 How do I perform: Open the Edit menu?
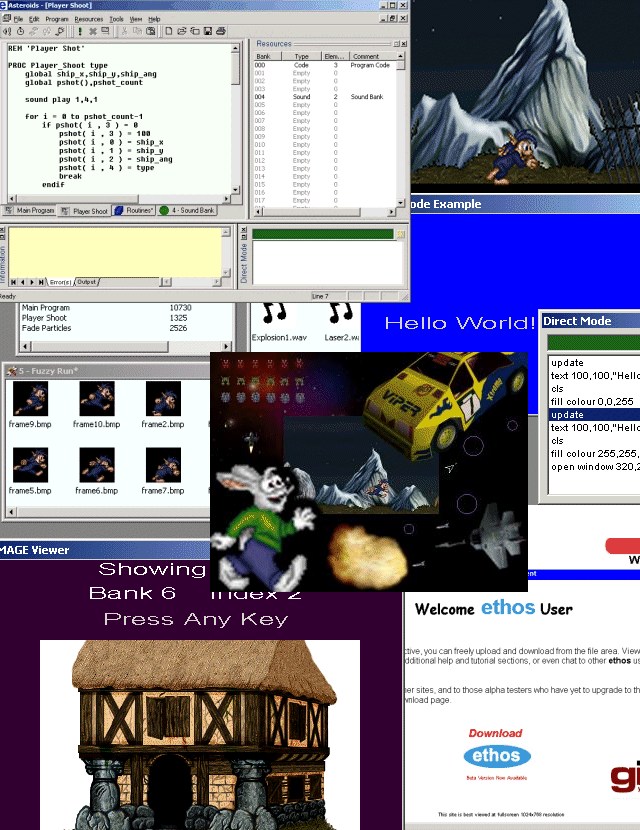click(x=34, y=19)
